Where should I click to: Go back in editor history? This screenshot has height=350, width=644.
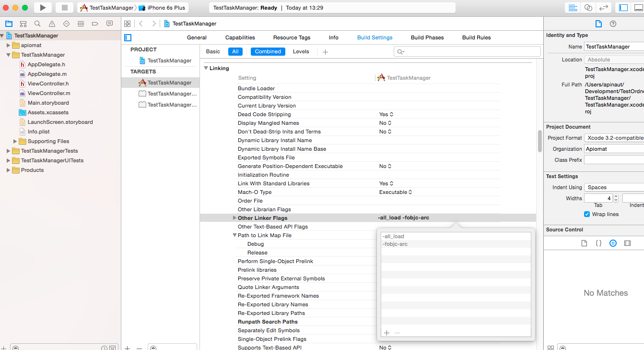pyautogui.click(x=141, y=24)
